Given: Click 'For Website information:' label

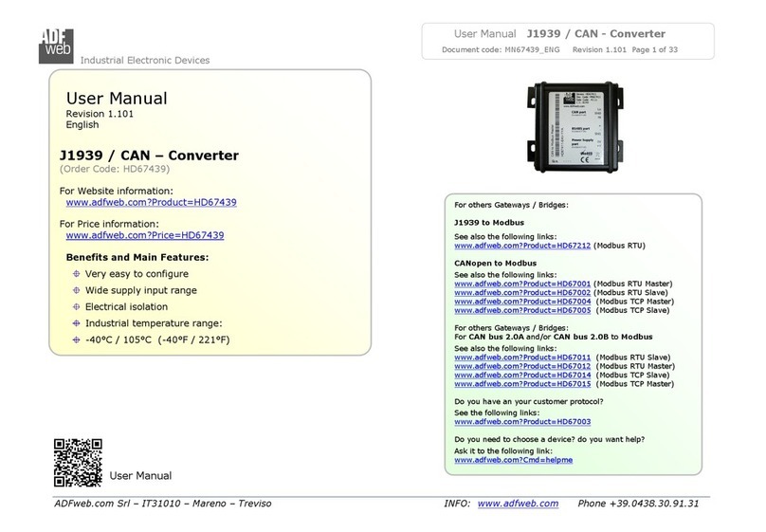Looking at the screenshot, I should 117,191.
